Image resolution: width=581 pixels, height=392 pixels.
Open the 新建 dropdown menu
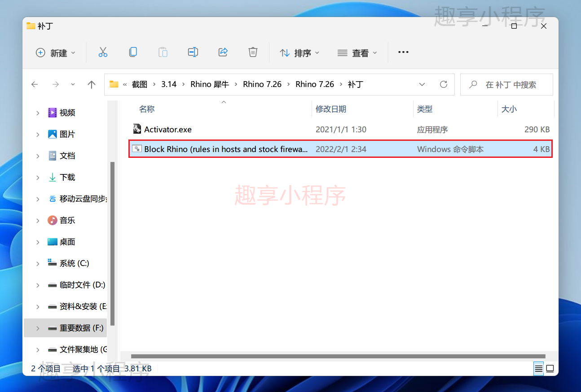coord(56,52)
